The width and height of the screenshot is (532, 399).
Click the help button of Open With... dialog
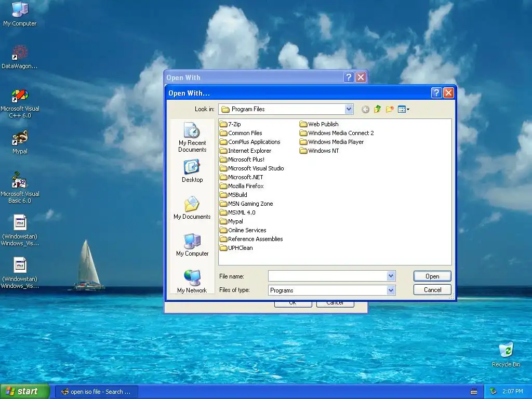pos(436,92)
